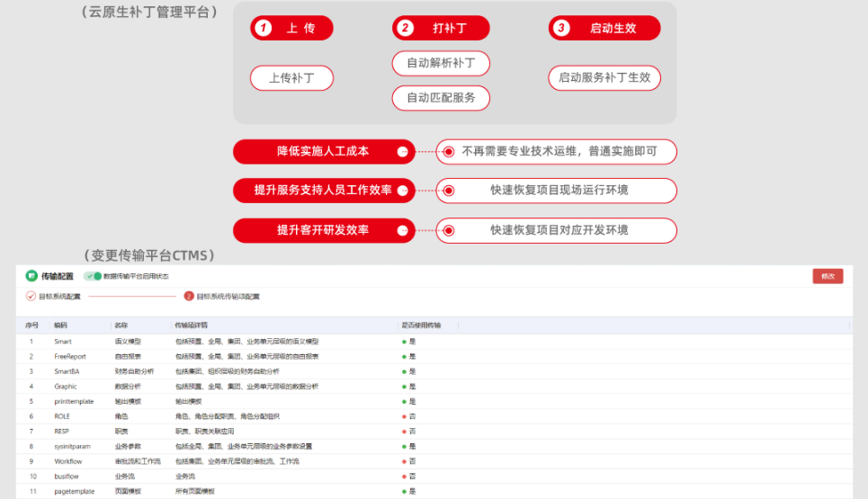The image size is (868, 499).
Task: Click the 传输项详情 column header
Action: pyautogui.click(x=192, y=325)
